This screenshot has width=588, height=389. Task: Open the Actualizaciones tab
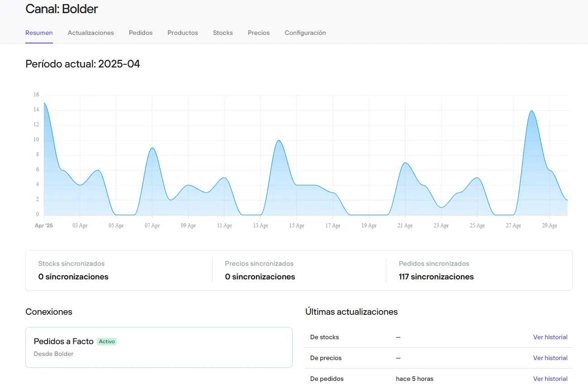coord(91,33)
